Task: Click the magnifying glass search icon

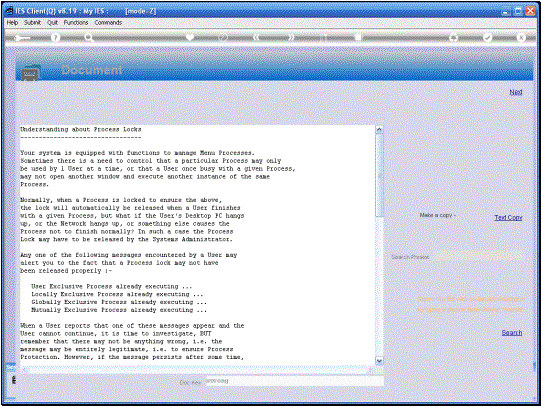Action: (89, 37)
